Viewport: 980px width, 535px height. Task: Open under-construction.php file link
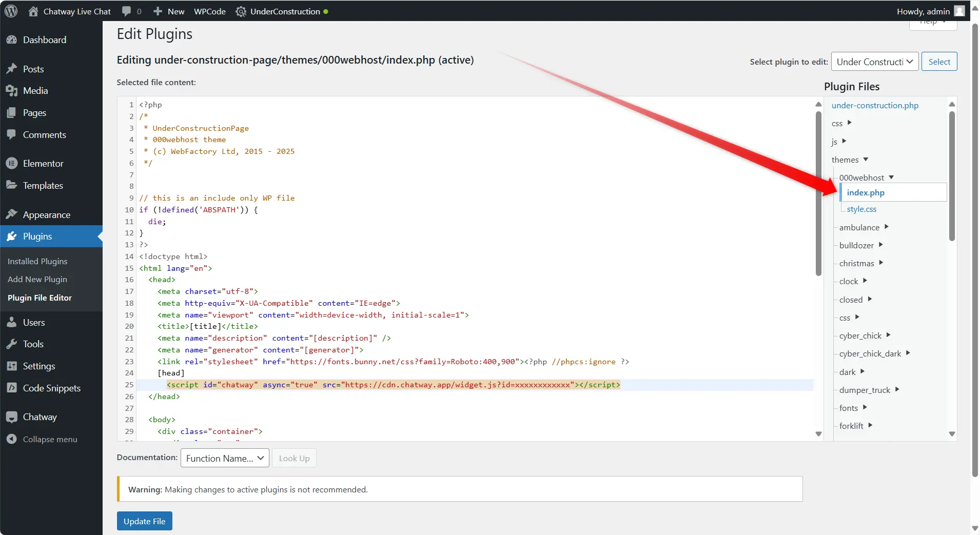[875, 105]
